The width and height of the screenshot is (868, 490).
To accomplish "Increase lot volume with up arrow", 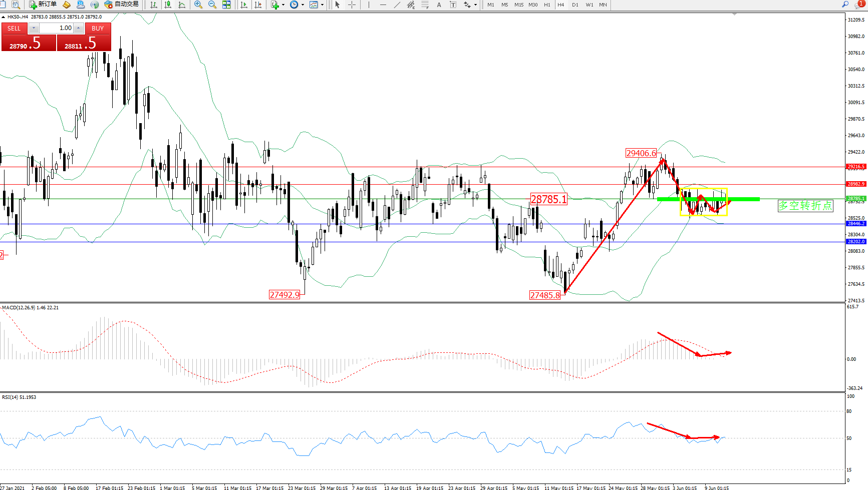I will pyautogui.click(x=79, y=28).
